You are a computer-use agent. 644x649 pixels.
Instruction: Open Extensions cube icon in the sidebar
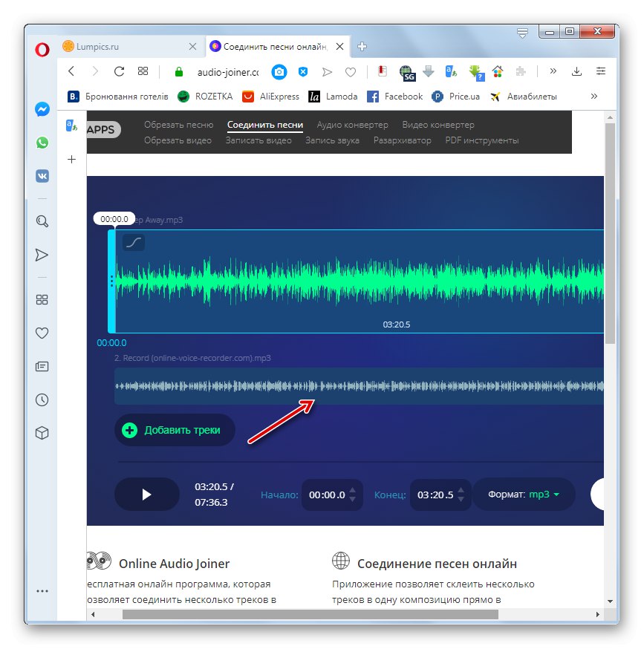coord(42,433)
